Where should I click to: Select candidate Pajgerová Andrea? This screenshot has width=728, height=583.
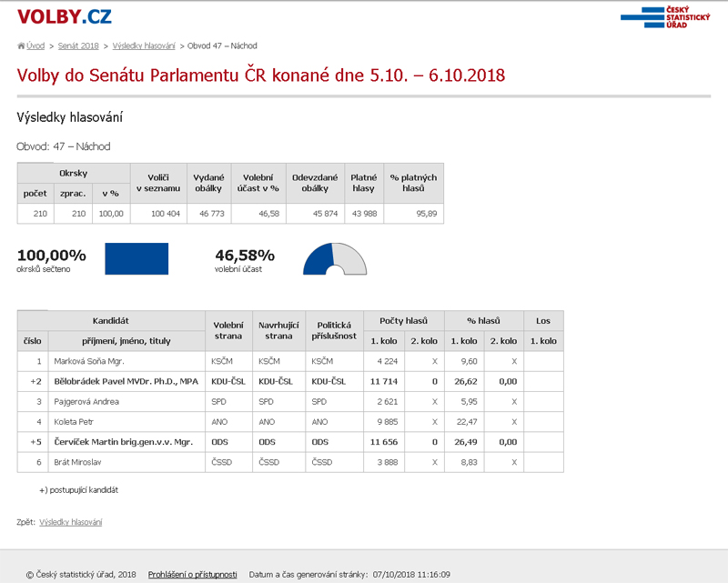point(86,401)
